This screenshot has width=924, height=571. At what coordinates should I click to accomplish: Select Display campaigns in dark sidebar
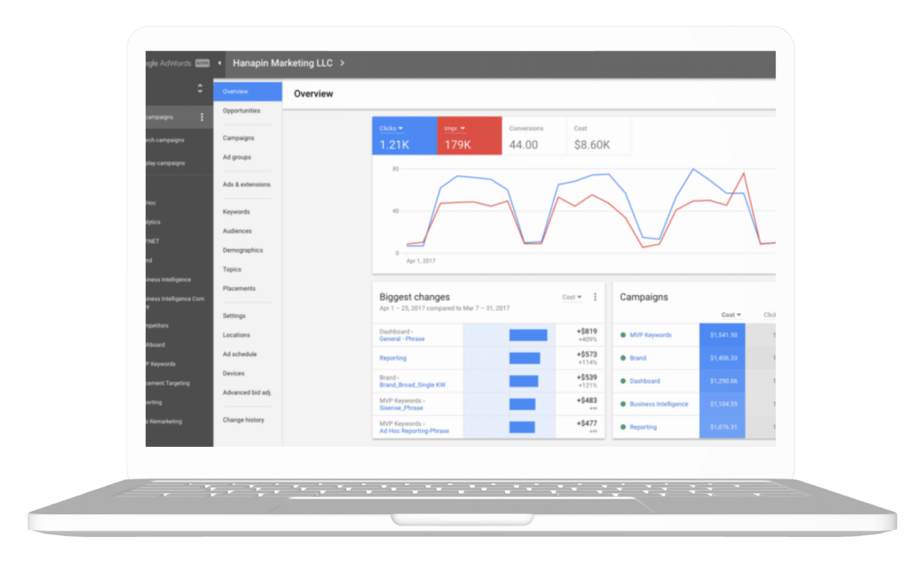click(x=165, y=163)
